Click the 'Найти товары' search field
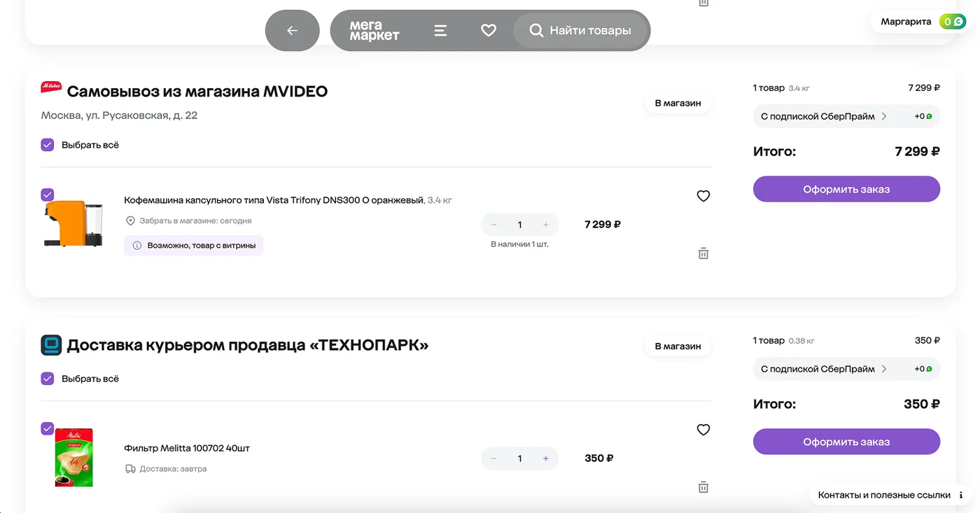 click(581, 31)
